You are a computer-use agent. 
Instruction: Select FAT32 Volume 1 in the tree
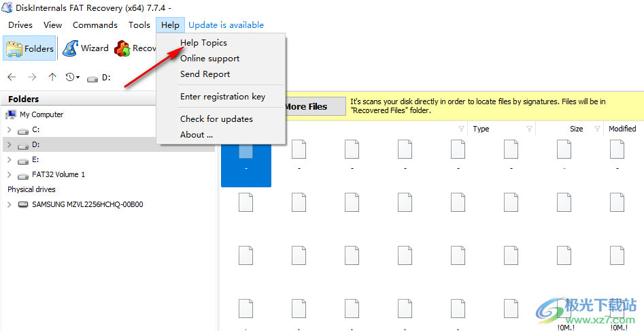tap(58, 174)
